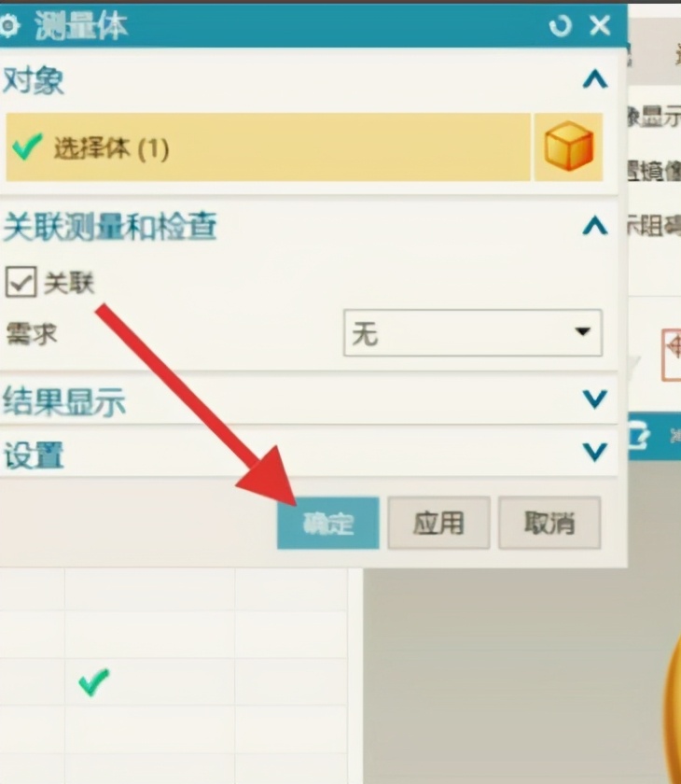
Task: Click the 确定 button
Action: pyautogui.click(x=328, y=523)
